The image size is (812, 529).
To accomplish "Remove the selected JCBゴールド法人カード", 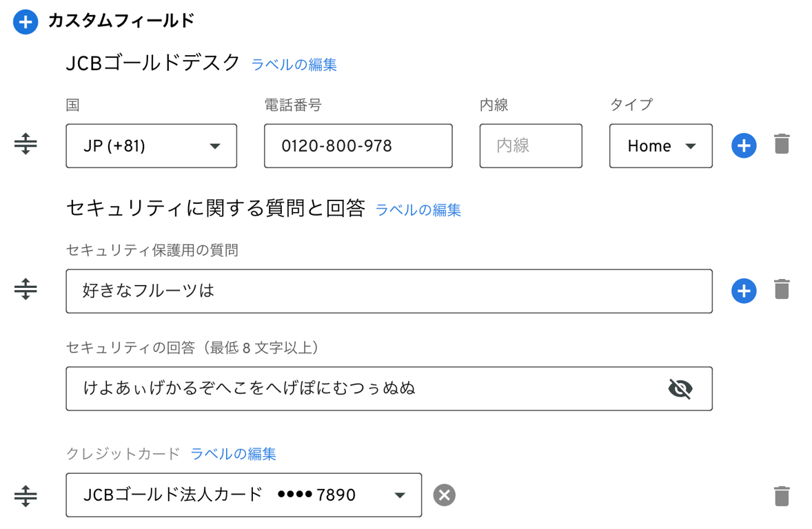I will [445, 495].
